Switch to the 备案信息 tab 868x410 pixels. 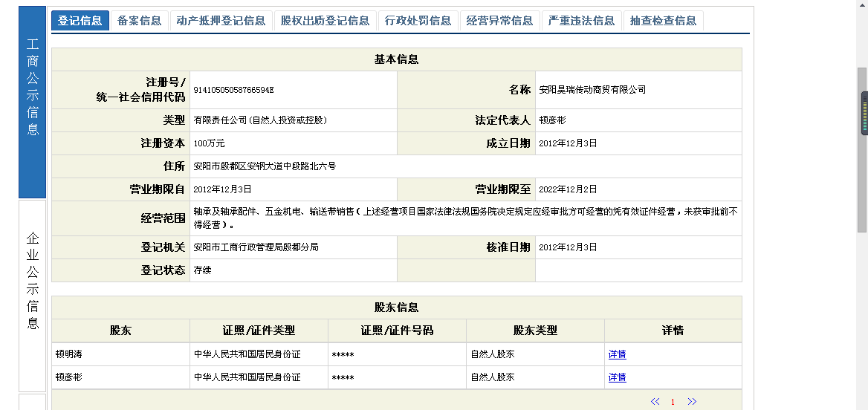pyautogui.click(x=140, y=21)
